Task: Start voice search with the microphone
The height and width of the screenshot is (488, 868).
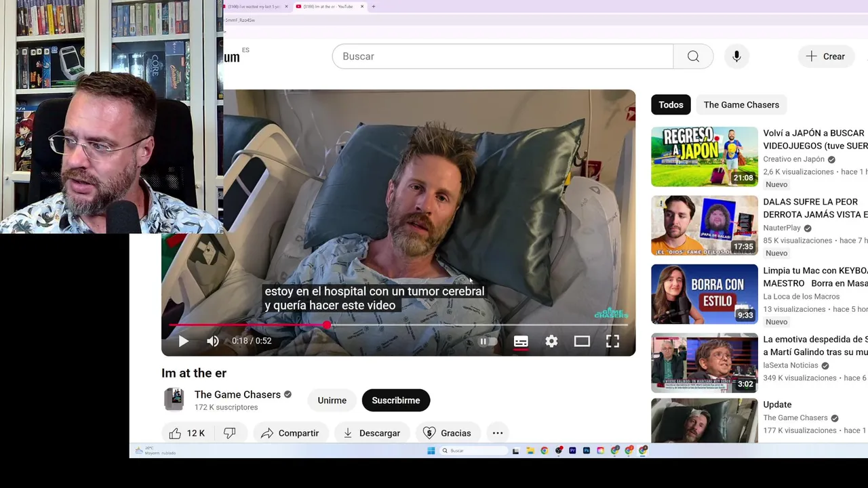Action: 736,56
